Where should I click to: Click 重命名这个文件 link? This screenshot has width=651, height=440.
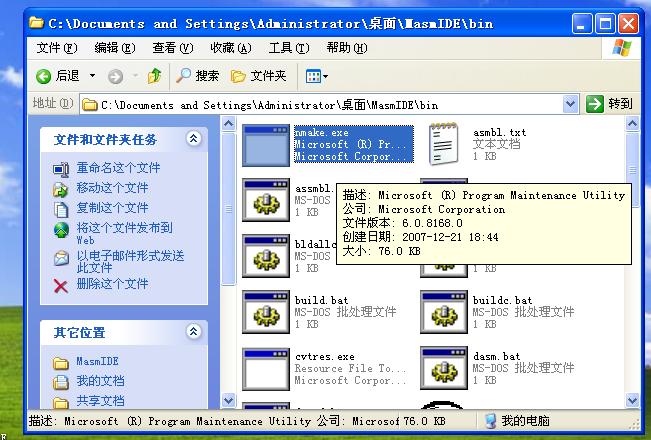[118, 168]
